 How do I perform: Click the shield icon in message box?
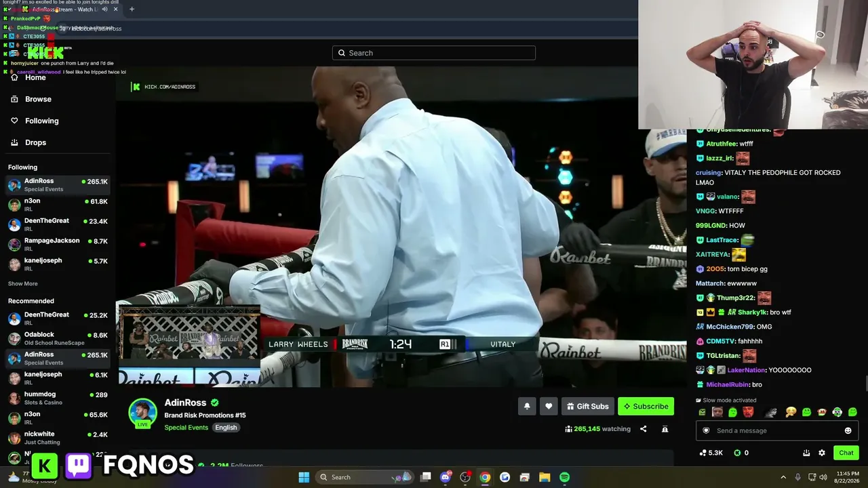click(x=706, y=430)
